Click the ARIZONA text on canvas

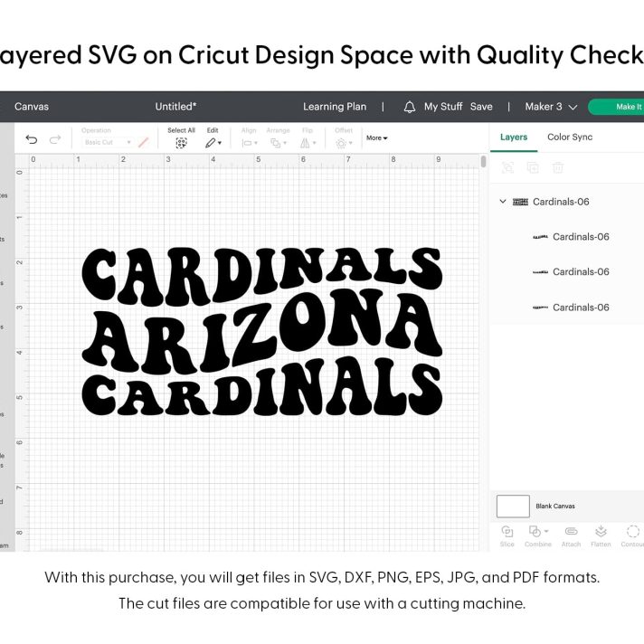pos(262,333)
